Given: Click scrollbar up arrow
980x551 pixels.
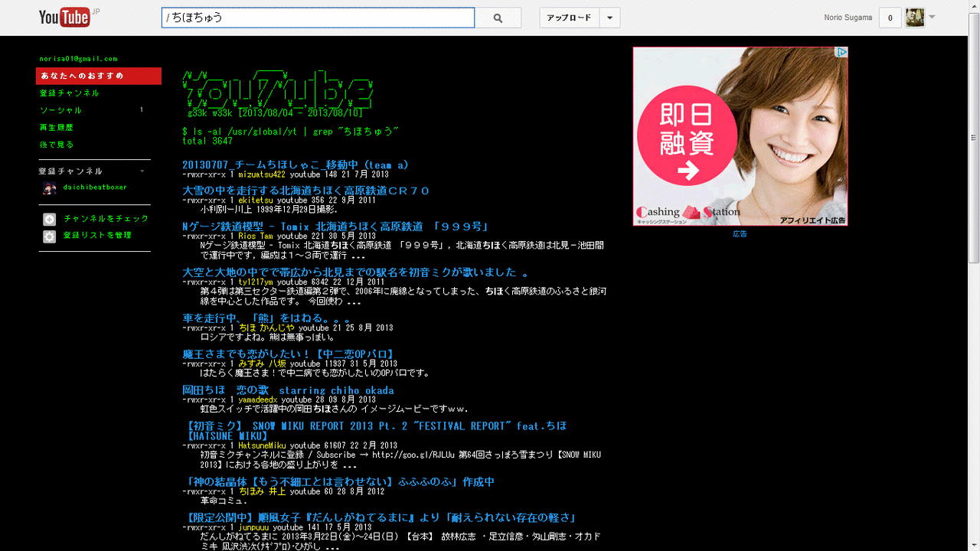Looking at the screenshot, I should 974,6.
